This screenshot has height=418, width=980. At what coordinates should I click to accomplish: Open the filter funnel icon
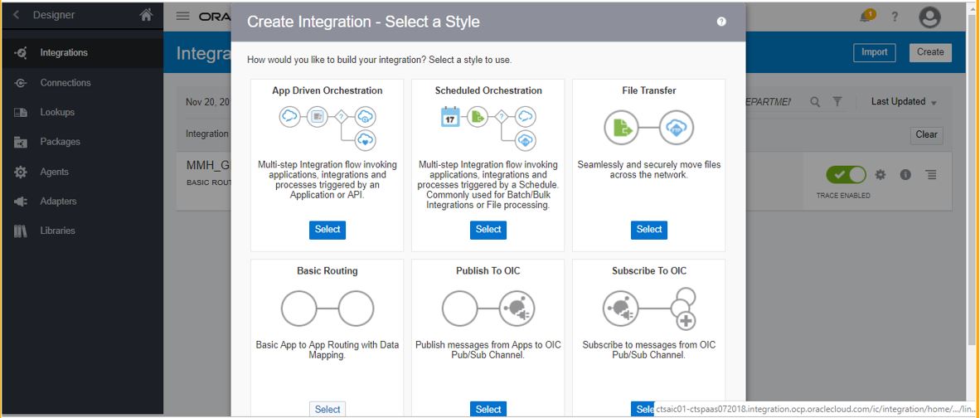(837, 102)
